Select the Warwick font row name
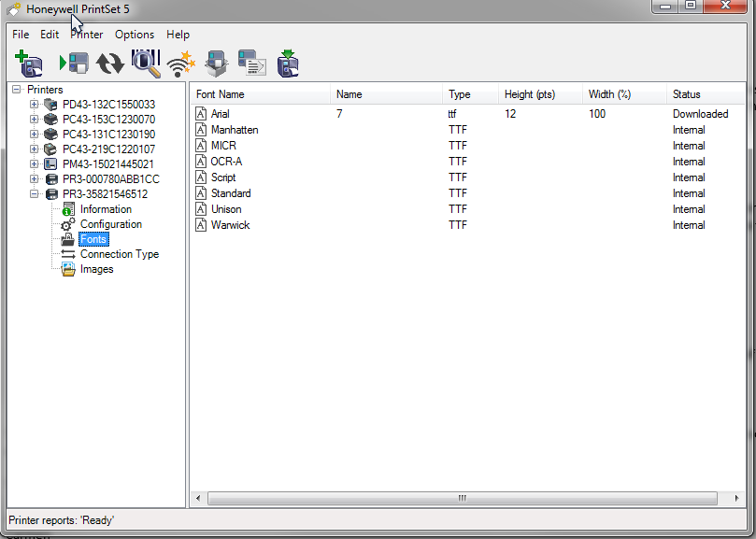Viewport: 756px width, 539px height. (x=231, y=225)
